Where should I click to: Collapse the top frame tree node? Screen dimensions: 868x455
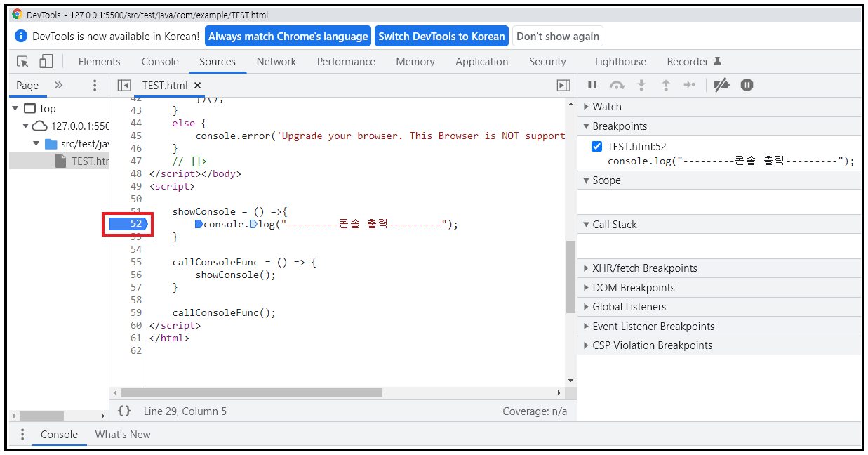pos(15,108)
